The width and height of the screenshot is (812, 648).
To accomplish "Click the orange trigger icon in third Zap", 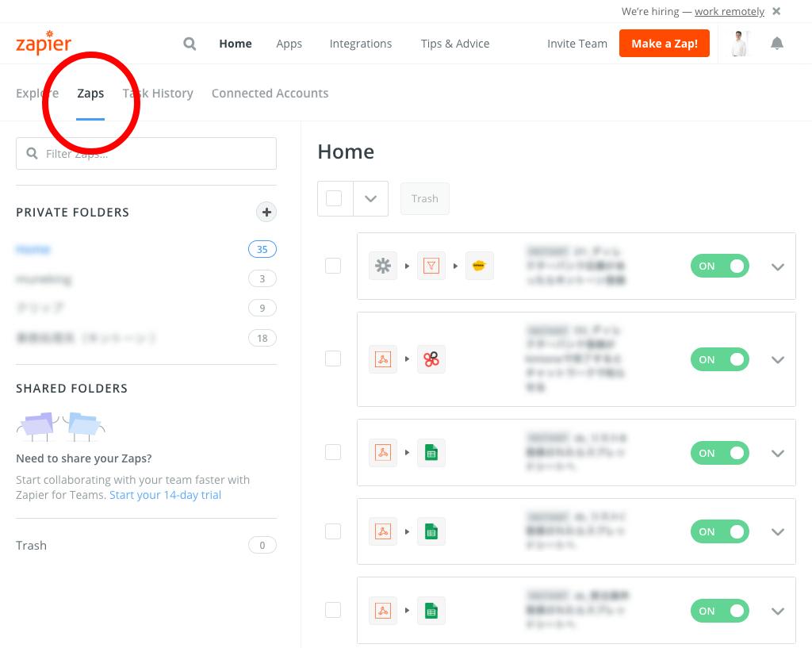I will (383, 453).
